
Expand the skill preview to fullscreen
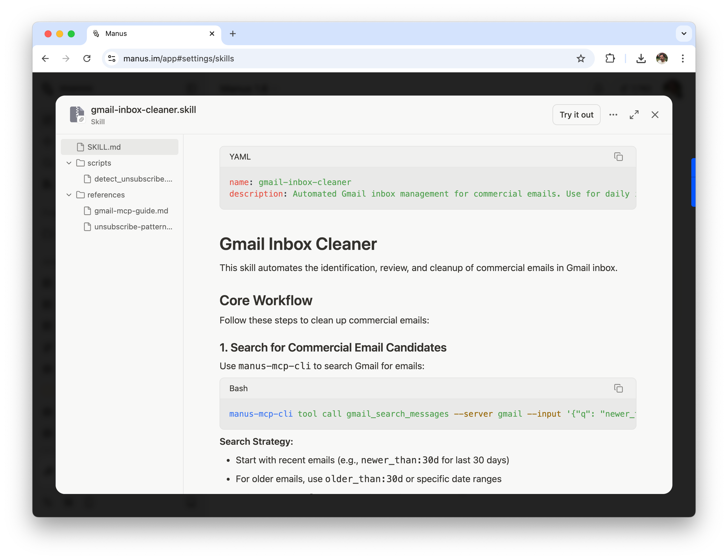(x=634, y=115)
